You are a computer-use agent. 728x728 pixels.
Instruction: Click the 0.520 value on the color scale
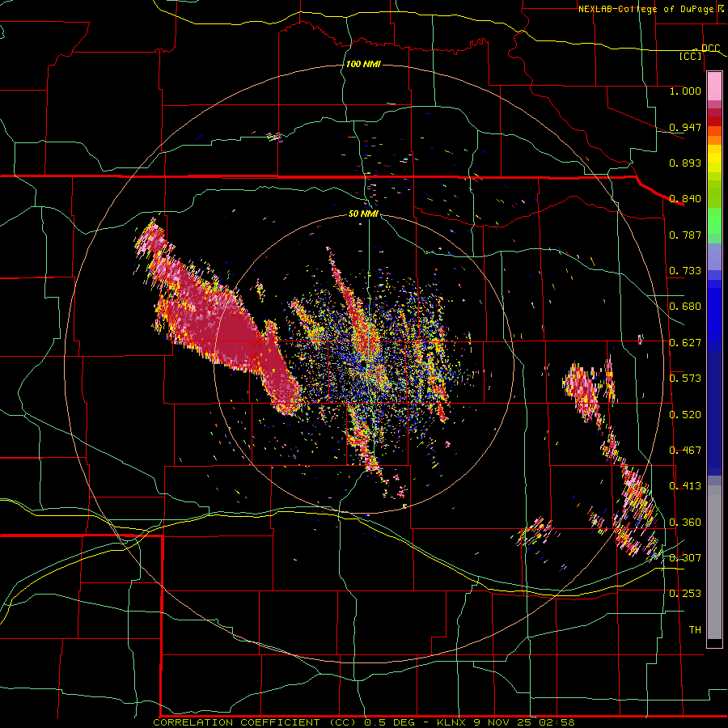point(685,415)
